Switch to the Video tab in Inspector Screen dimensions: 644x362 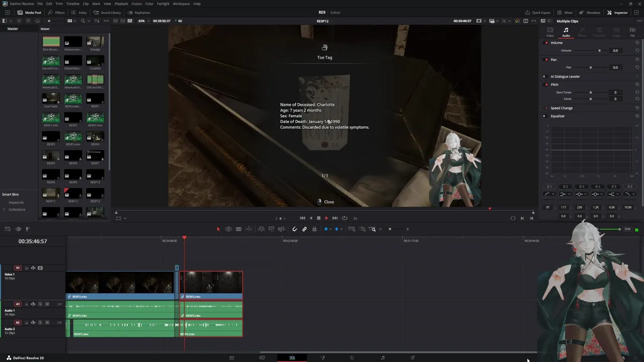(x=550, y=32)
